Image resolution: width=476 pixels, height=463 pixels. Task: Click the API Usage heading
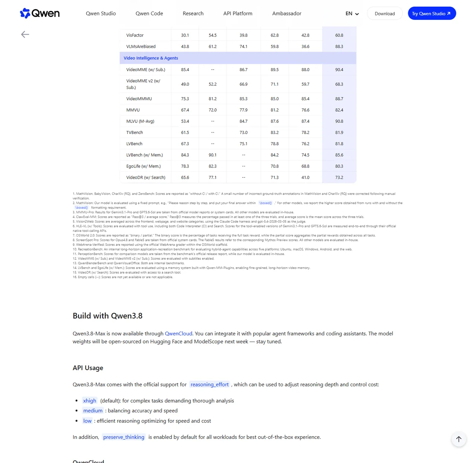(88, 368)
